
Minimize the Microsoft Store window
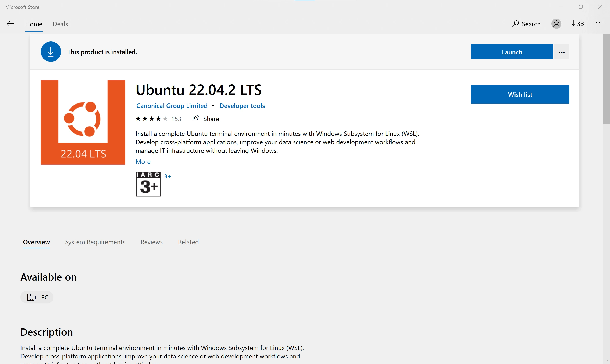(x=561, y=7)
